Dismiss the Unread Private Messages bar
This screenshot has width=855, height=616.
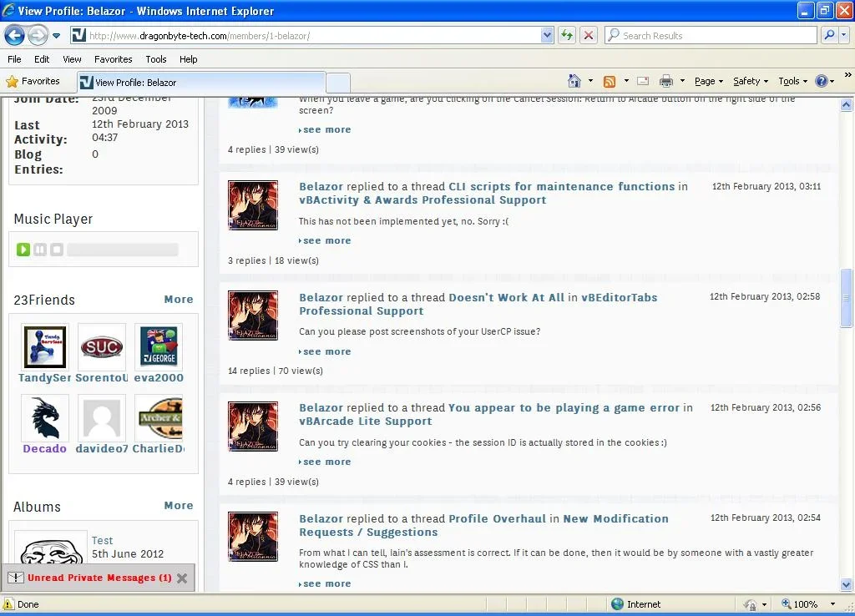point(182,578)
